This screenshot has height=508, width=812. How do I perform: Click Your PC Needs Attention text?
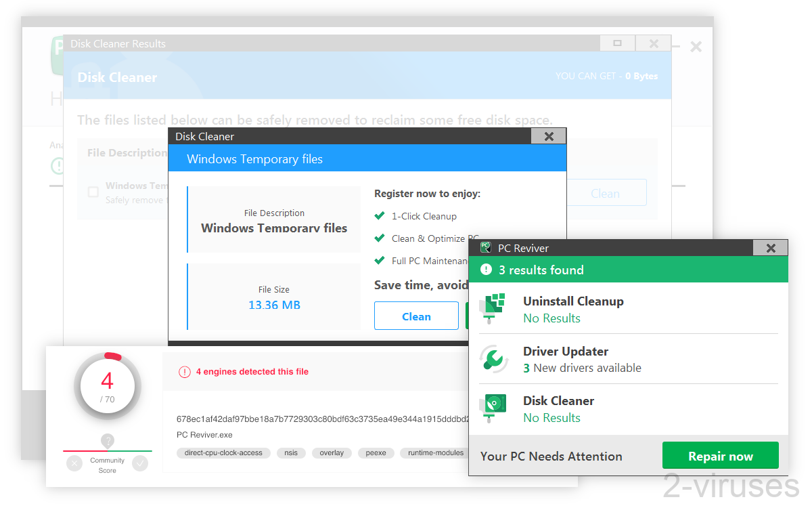pyautogui.click(x=551, y=456)
